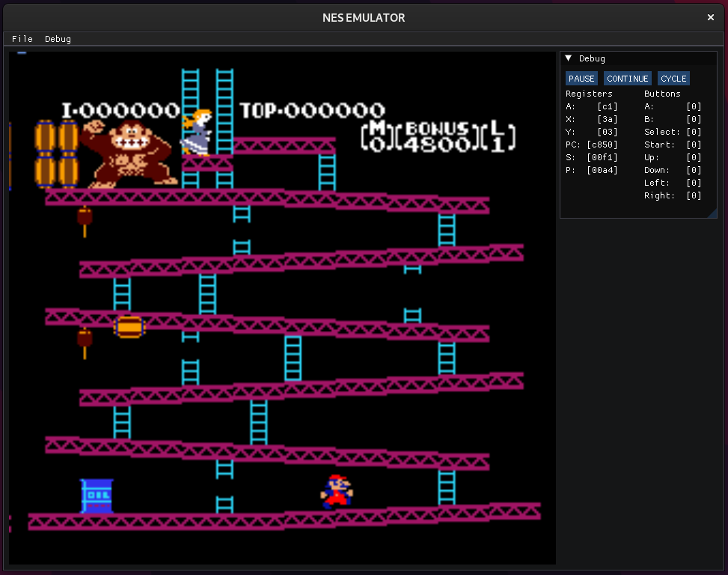This screenshot has width=728, height=575.
Task: Click the Start button state value
Action: coord(694,144)
